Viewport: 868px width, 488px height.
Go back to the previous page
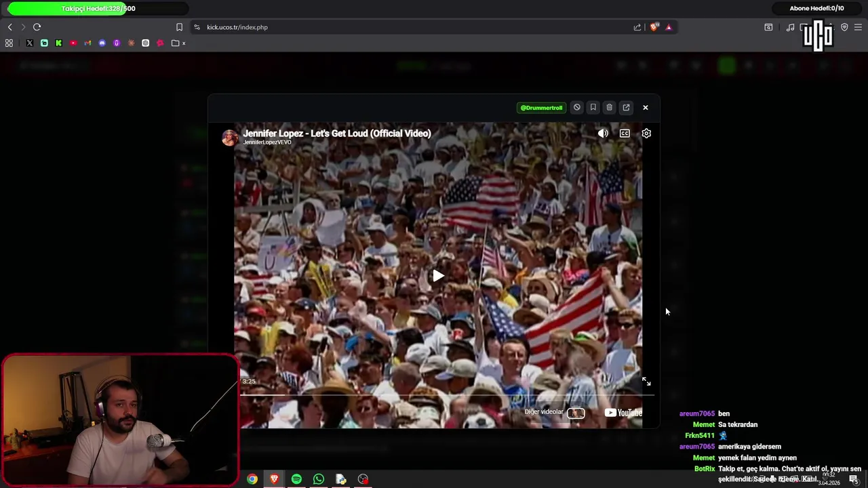(x=9, y=27)
